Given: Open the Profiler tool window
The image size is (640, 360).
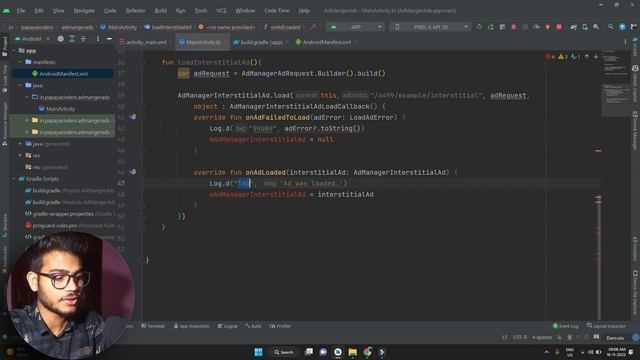Looking at the screenshot, I should point(280,326).
